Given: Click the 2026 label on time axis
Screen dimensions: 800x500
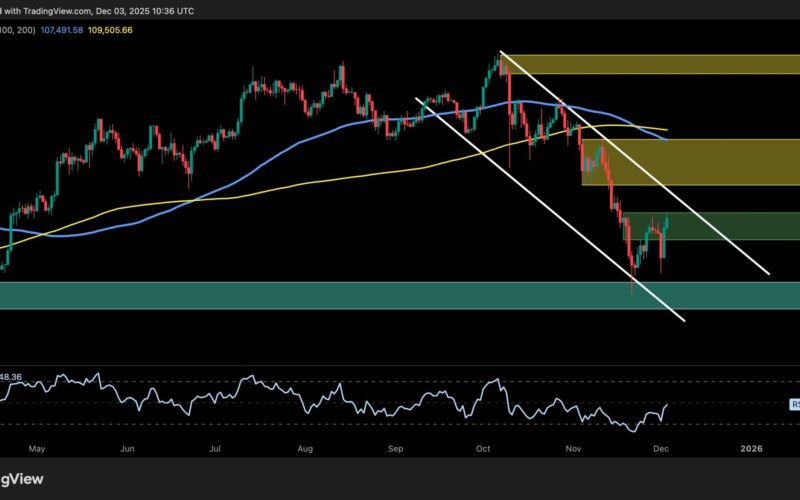Looking at the screenshot, I should click(750, 449).
